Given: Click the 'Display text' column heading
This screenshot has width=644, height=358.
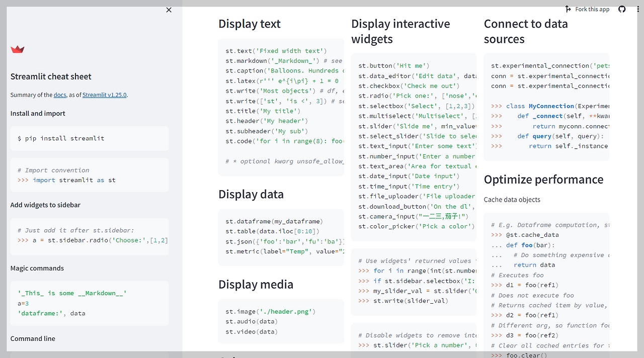Looking at the screenshot, I should click(x=250, y=24).
